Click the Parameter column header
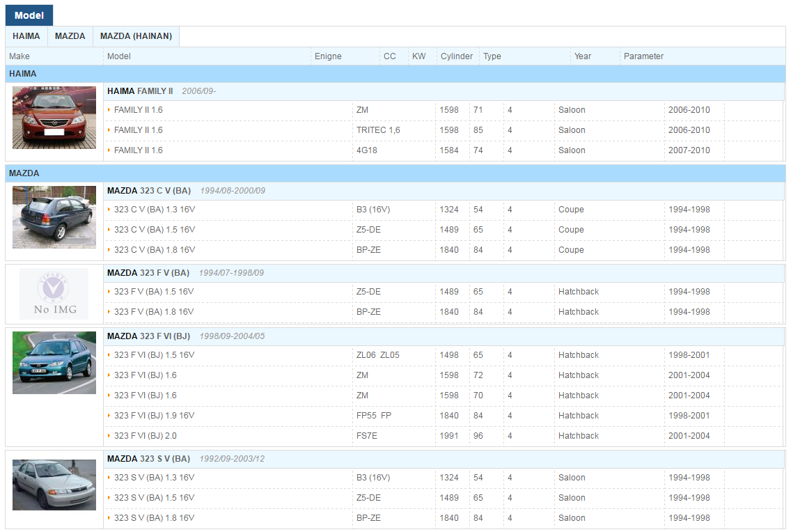 [x=643, y=56]
